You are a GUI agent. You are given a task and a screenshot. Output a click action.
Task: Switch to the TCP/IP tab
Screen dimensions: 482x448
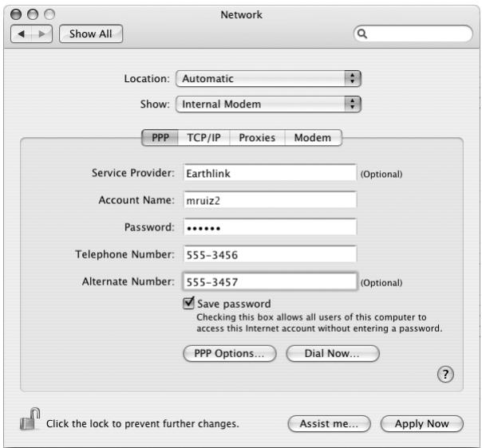tap(203, 138)
